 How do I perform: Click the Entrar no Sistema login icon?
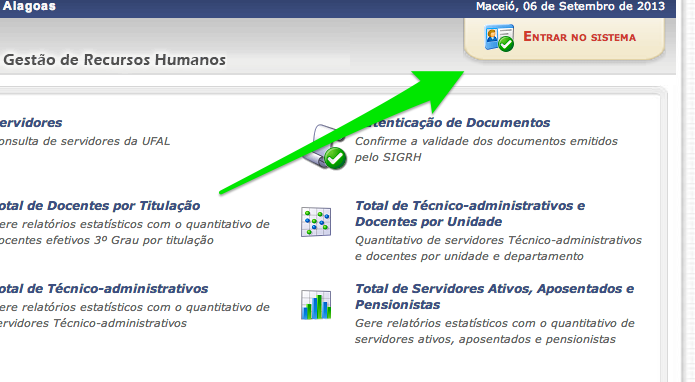pos(499,38)
